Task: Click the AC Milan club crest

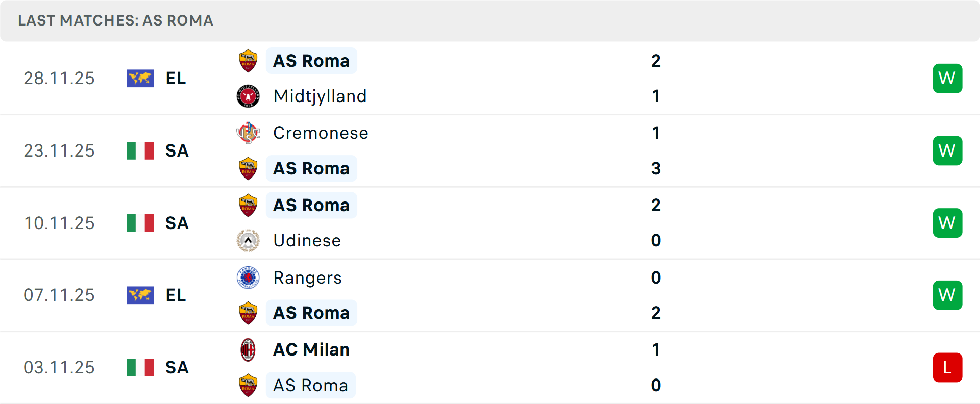Action: click(248, 350)
